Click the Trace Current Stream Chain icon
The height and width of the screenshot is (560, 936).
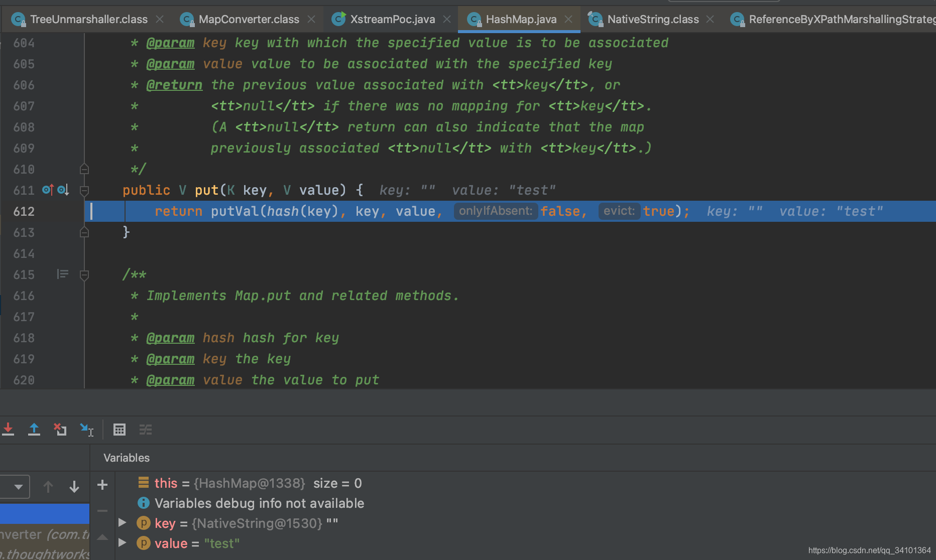(146, 430)
